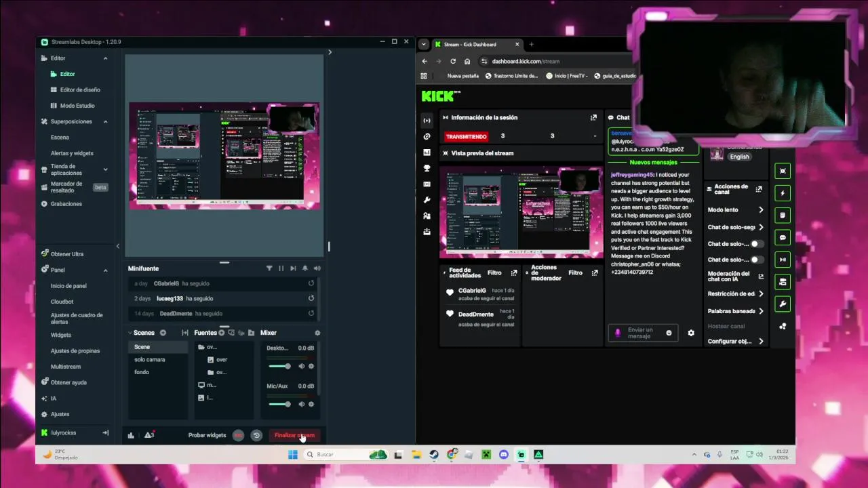
Task: Open Modo Estudio
Action: [77, 106]
